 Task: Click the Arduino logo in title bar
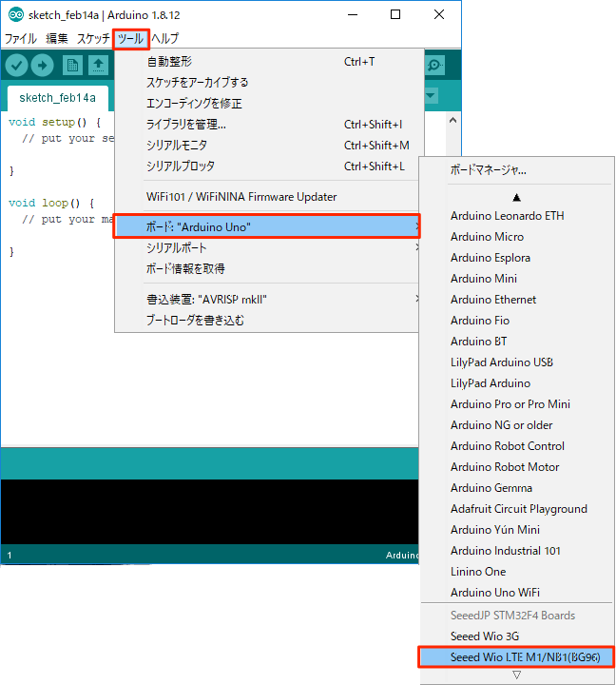pos(16,15)
